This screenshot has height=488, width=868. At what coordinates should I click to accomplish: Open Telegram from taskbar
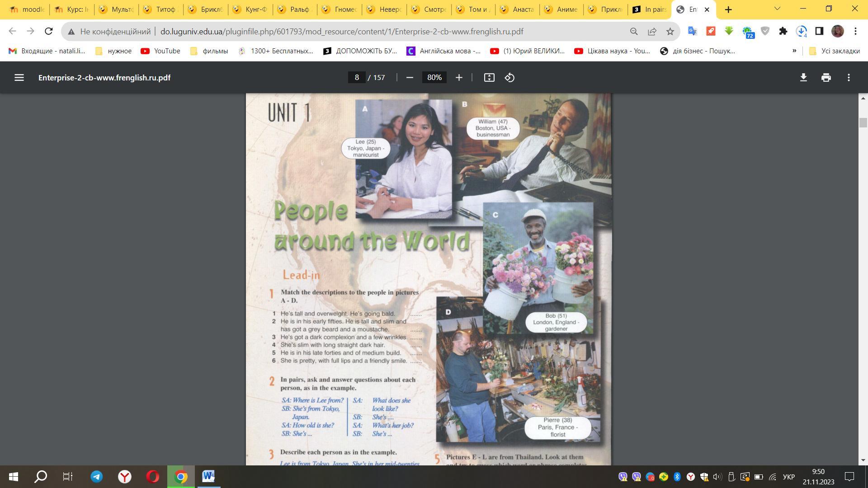[96, 477]
